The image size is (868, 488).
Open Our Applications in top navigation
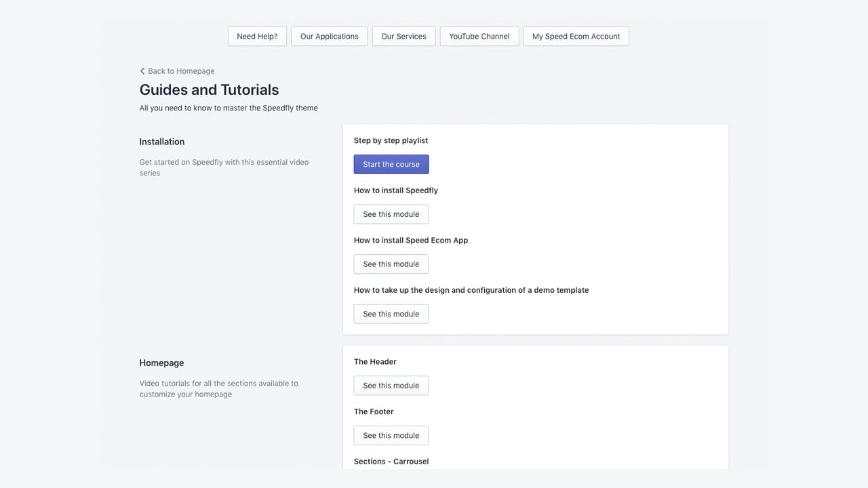point(330,37)
